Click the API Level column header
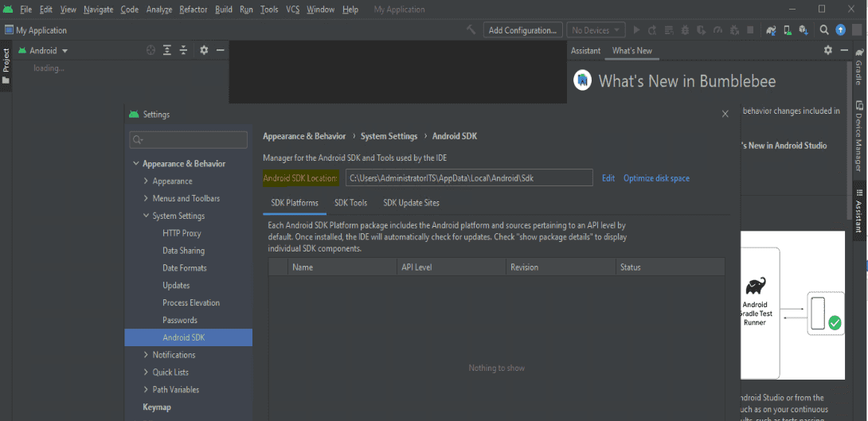The height and width of the screenshot is (421, 868). [452, 267]
